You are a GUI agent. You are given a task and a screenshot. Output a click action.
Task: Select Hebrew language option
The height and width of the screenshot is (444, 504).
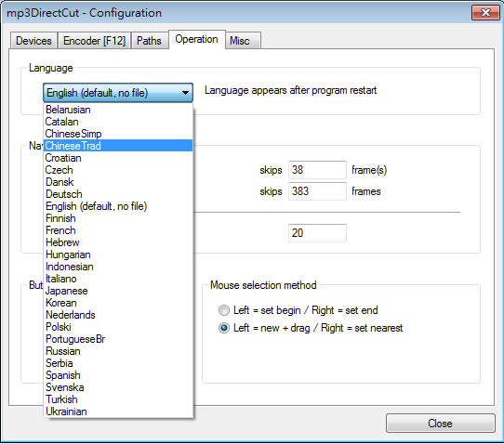118,242
